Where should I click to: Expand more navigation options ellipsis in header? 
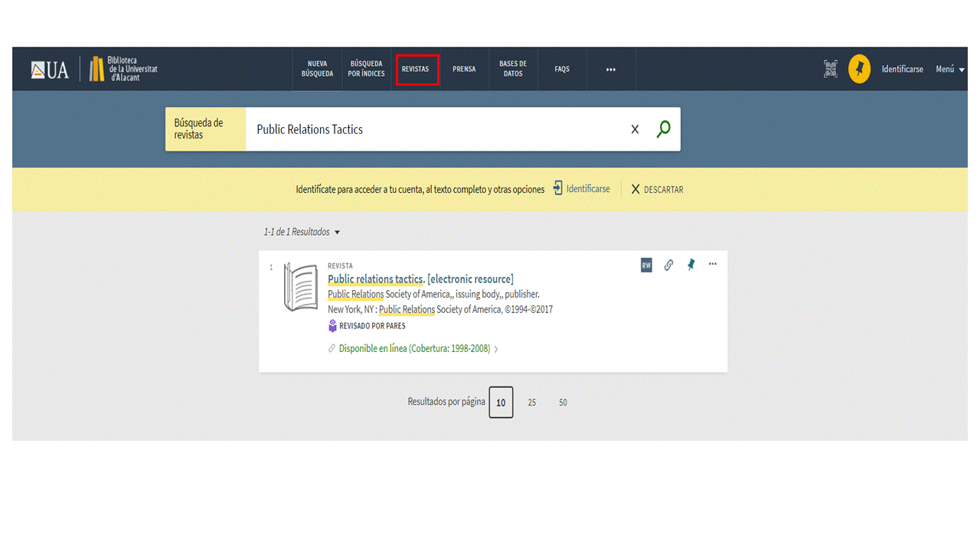coord(611,69)
